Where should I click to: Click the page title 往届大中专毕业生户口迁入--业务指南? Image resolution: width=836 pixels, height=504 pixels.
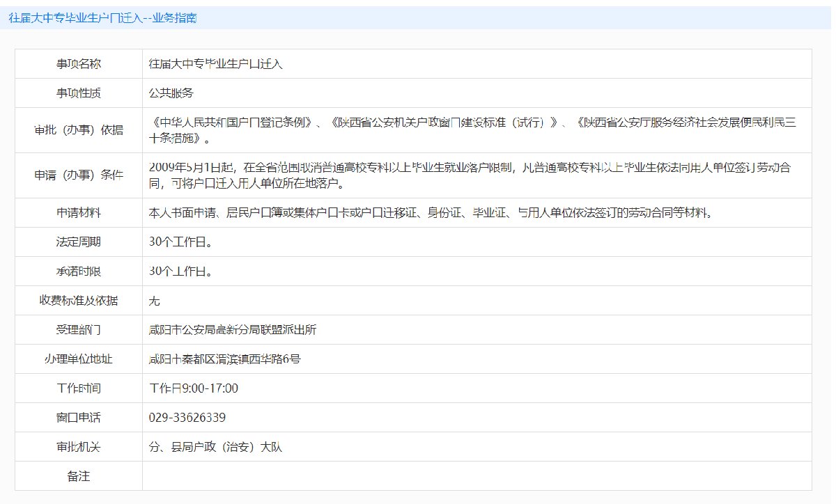pyautogui.click(x=102, y=18)
